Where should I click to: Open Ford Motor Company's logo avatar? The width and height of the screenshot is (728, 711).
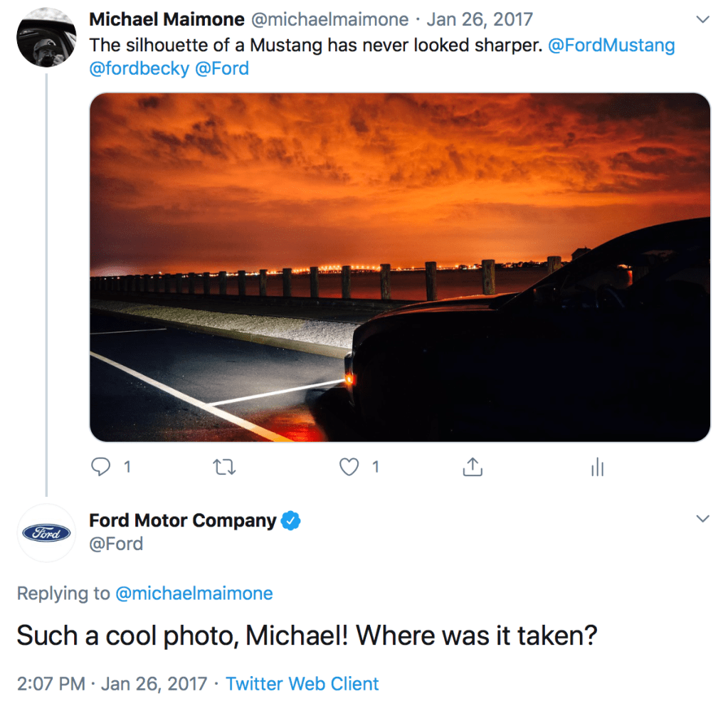point(46,532)
